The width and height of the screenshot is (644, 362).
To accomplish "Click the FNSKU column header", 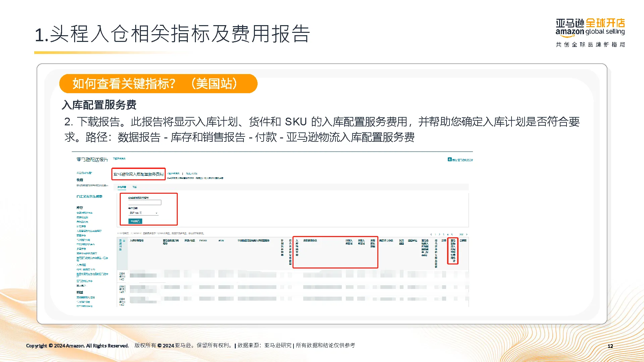I will (203, 241).
